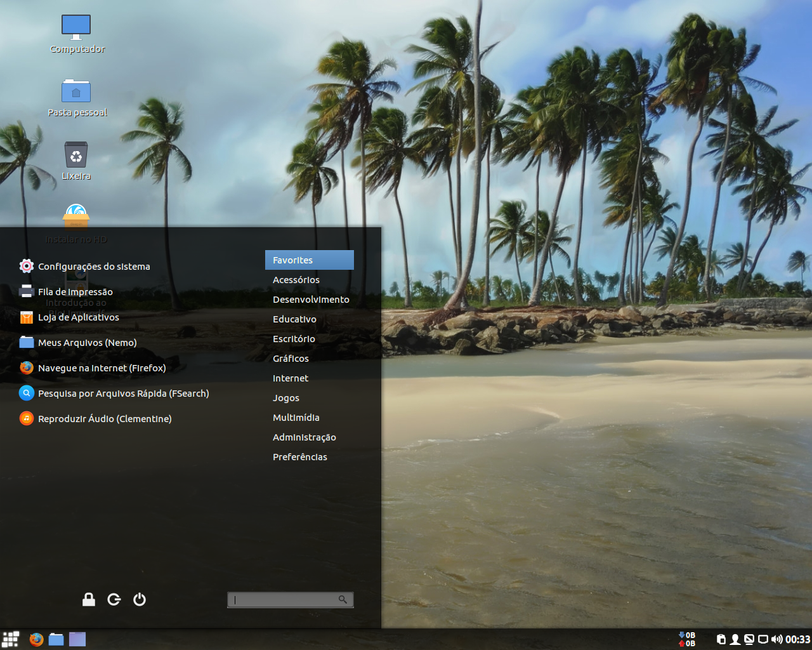812x650 pixels.
Task: Open the file manager taskbar launcher
Action: pos(56,639)
